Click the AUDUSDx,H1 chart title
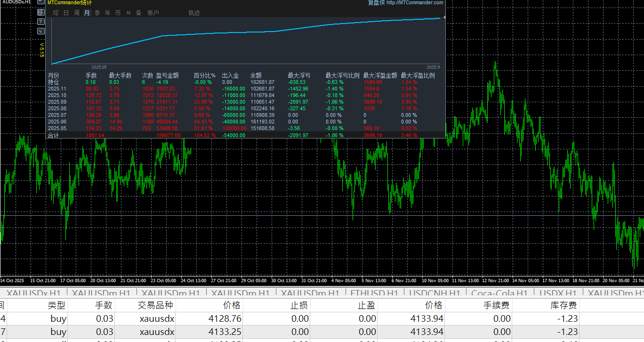 16,2
